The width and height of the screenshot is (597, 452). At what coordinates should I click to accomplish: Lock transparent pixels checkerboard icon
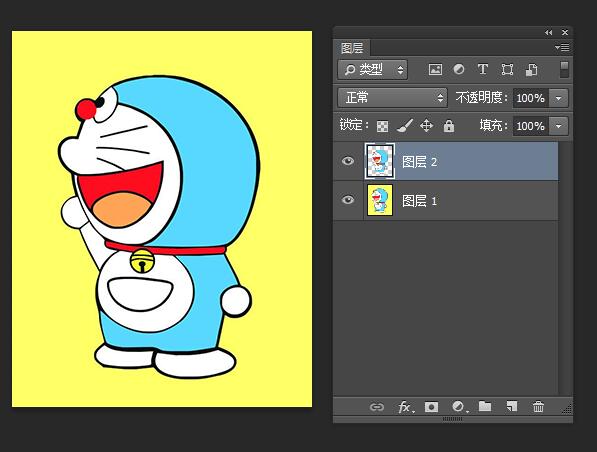(x=382, y=126)
